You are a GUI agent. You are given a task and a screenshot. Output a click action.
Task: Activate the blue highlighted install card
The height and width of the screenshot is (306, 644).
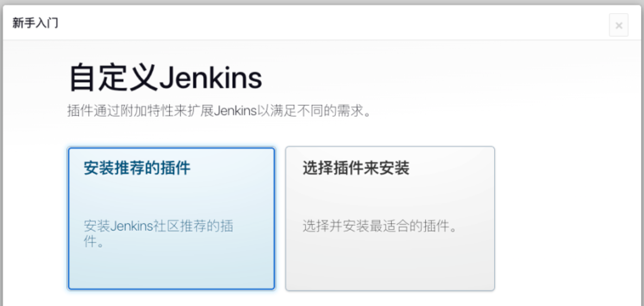(x=171, y=219)
